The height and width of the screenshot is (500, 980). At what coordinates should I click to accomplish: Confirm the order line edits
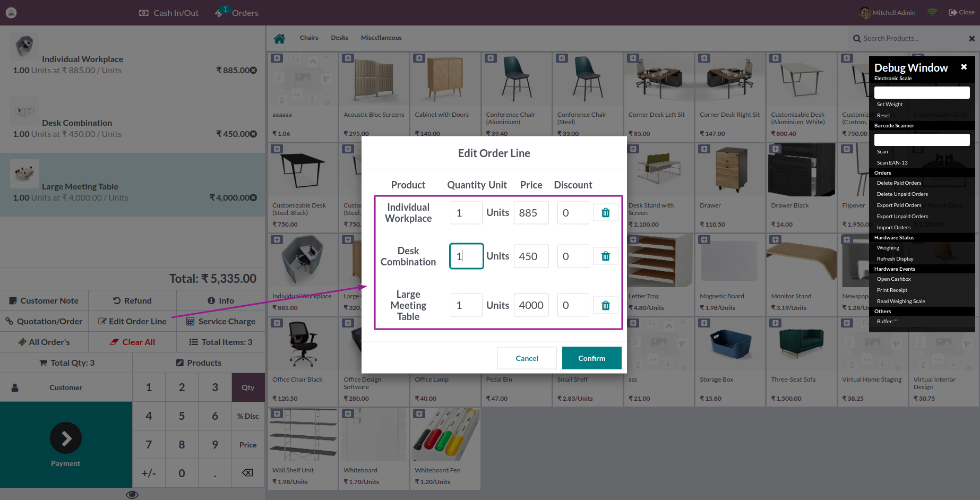(x=591, y=358)
